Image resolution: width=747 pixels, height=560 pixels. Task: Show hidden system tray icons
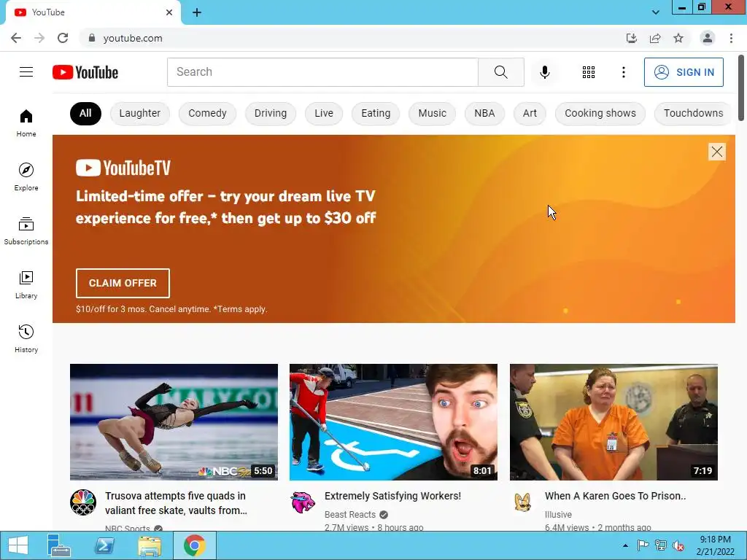point(625,545)
